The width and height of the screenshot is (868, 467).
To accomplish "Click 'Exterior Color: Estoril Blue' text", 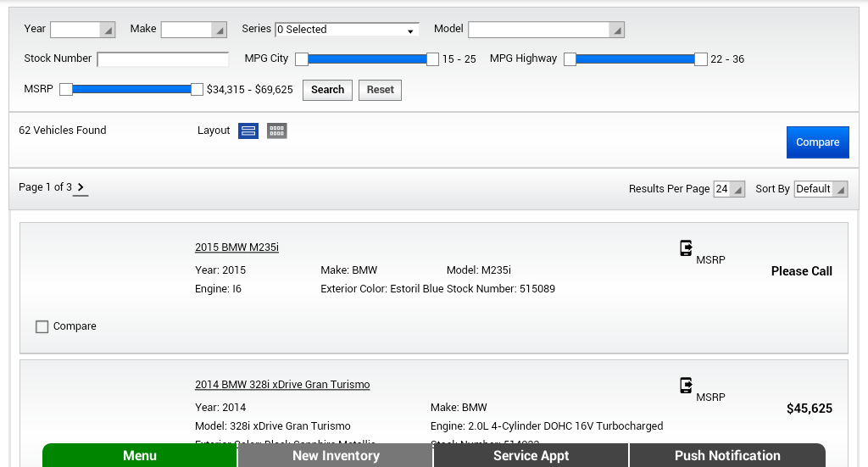I will [382, 289].
